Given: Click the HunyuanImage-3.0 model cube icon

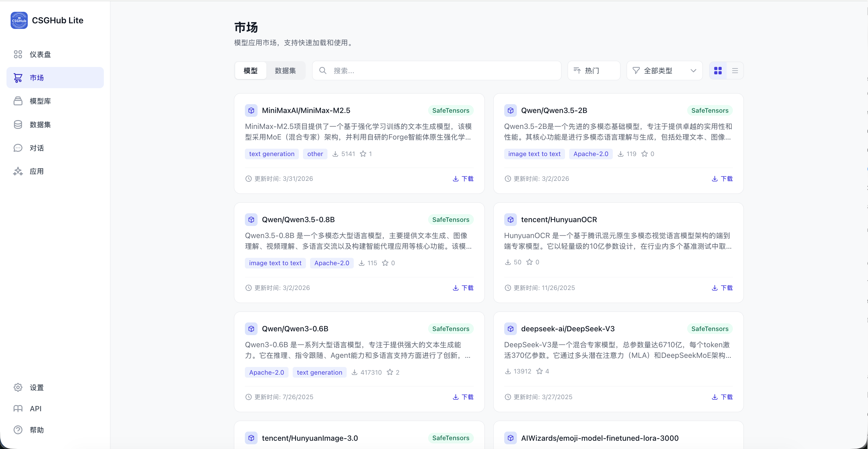Looking at the screenshot, I should tap(251, 438).
